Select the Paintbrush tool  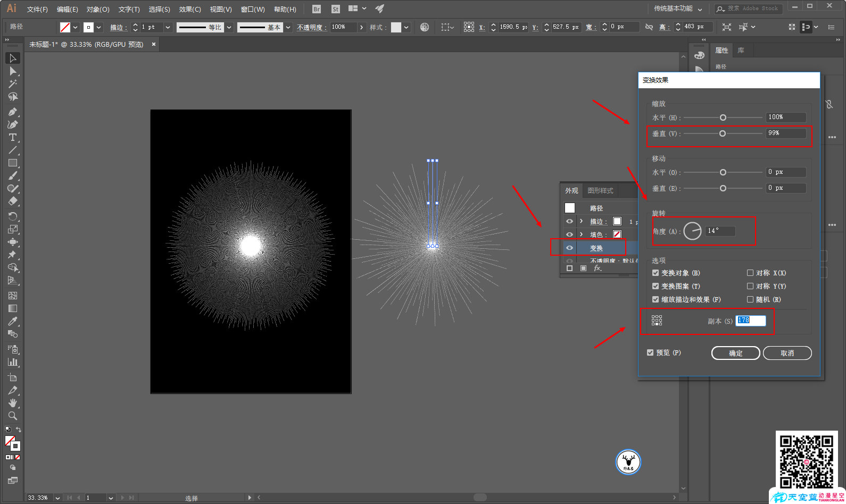(x=13, y=175)
